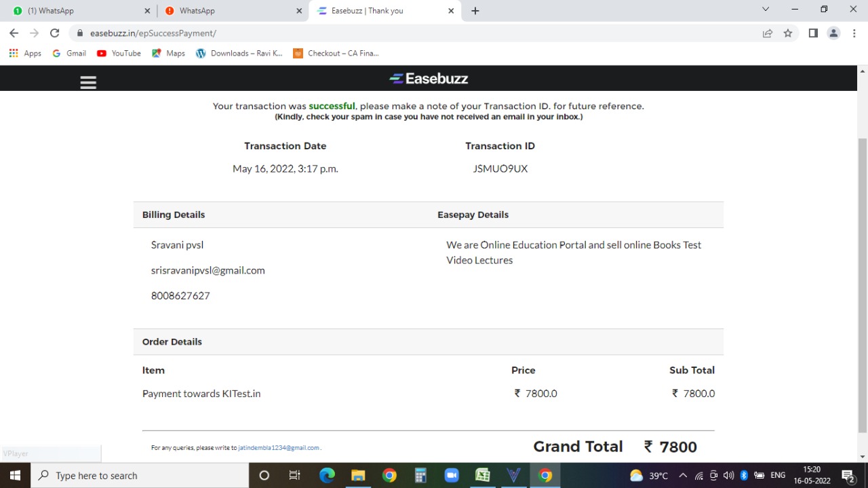
Task: Click the page vertical scrollbar
Action: coord(863,285)
